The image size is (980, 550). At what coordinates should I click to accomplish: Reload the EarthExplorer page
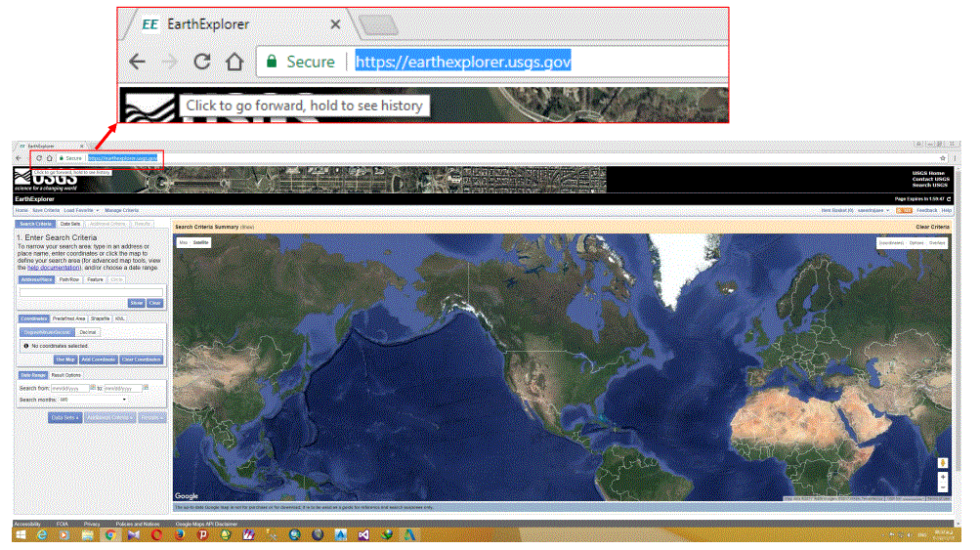39,158
